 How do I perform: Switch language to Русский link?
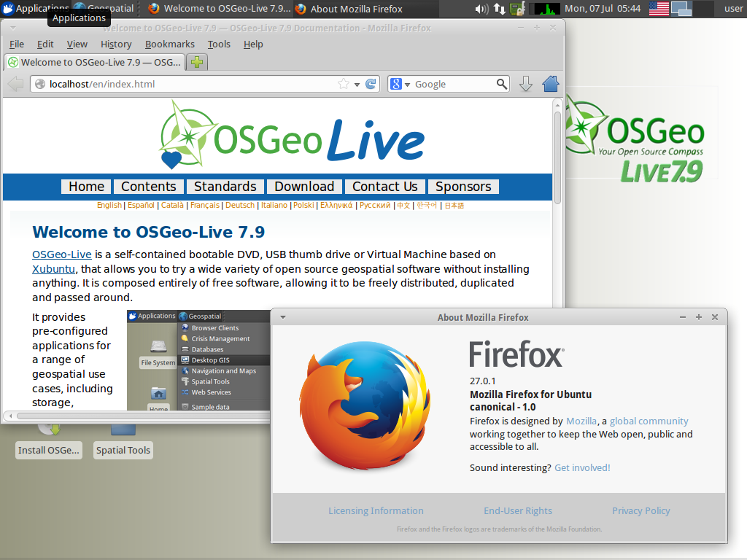(x=374, y=205)
